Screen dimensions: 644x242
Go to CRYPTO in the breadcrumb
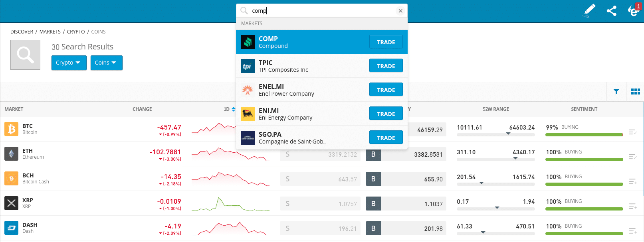(76, 32)
